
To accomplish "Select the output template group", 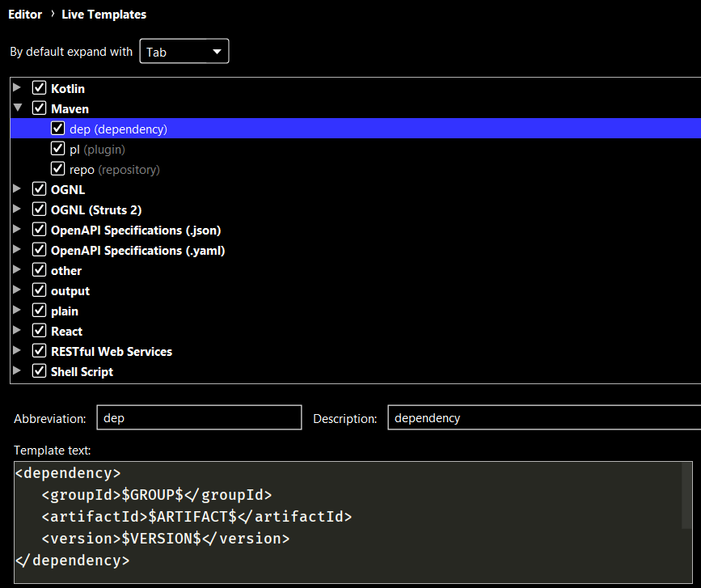I will coord(70,291).
